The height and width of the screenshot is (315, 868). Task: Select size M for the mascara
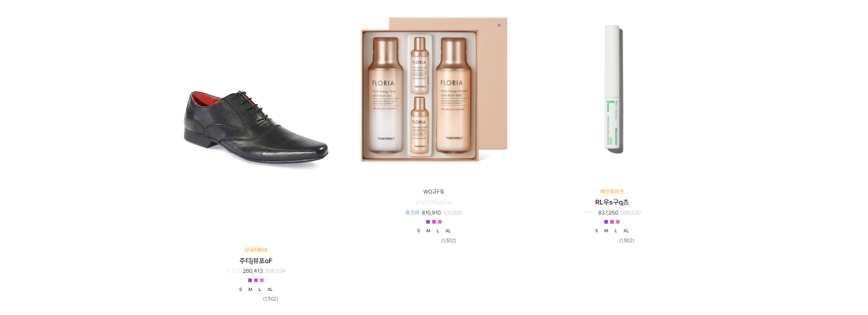606,231
